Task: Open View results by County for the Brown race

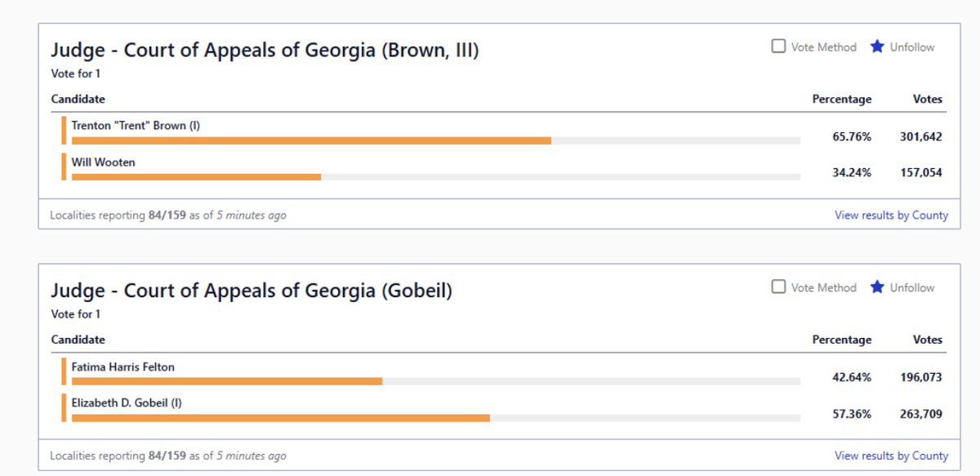Action: (x=891, y=216)
